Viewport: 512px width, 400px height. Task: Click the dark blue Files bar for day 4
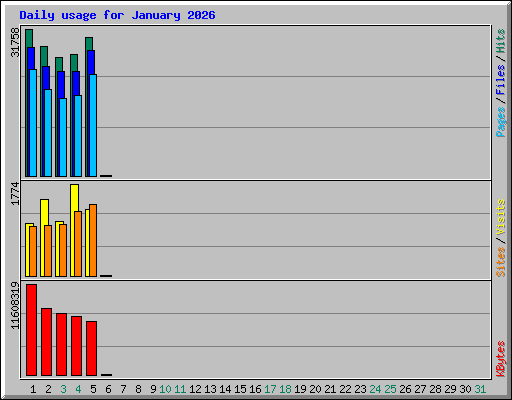coord(76,83)
